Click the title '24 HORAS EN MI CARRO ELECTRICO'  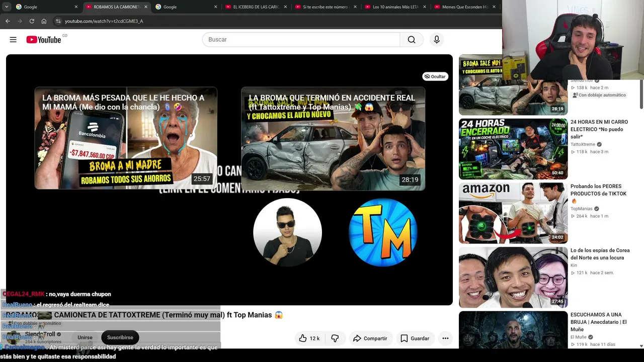(x=599, y=129)
